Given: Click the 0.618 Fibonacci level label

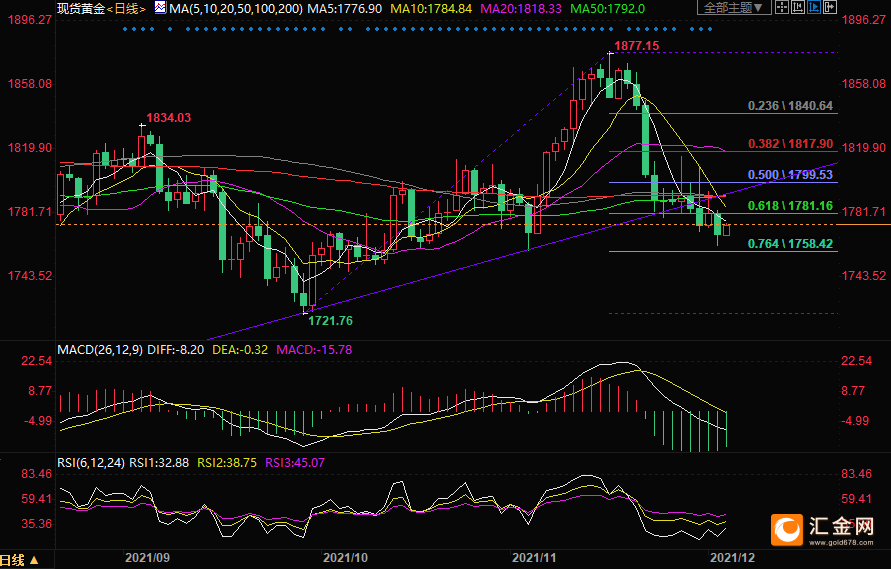Looking at the screenshot, I should 791,205.
